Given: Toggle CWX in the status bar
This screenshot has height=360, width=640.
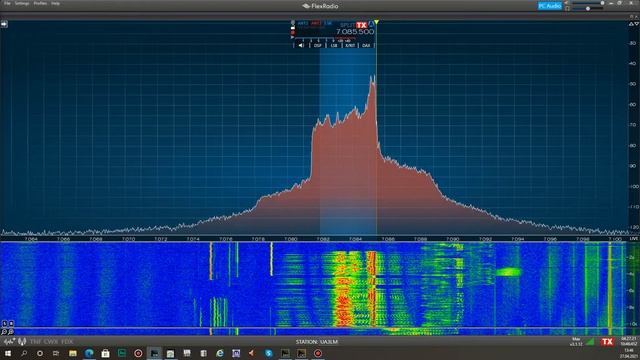Looking at the screenshot, I should 51,341.
